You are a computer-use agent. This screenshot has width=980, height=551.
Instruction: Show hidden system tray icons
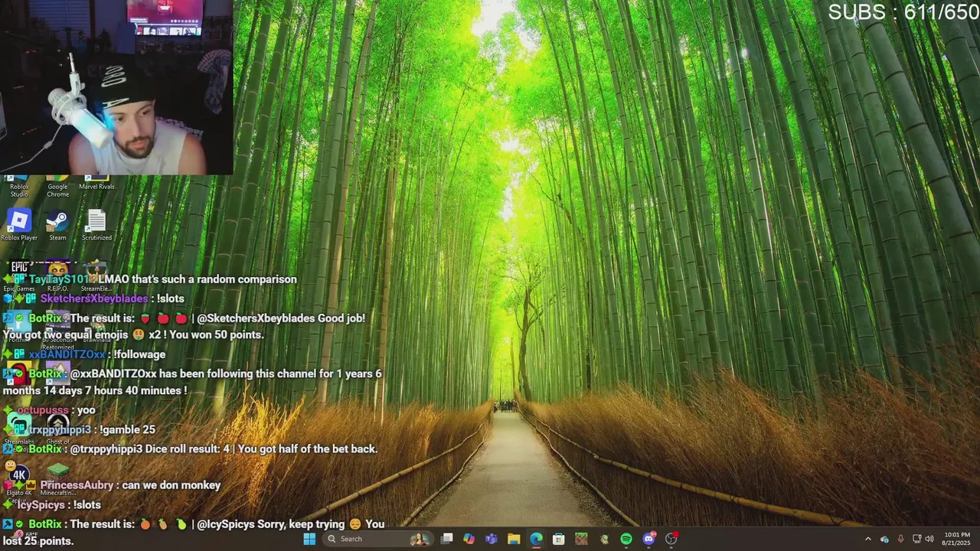[x=868, y=539]
